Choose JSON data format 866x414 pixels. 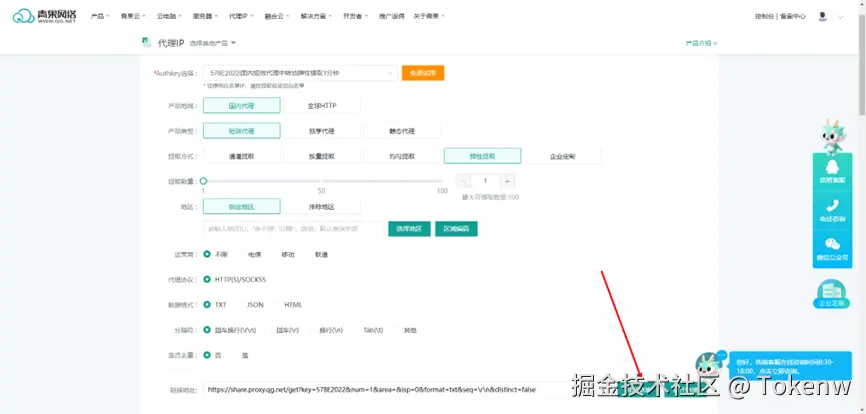coord(240,304)
